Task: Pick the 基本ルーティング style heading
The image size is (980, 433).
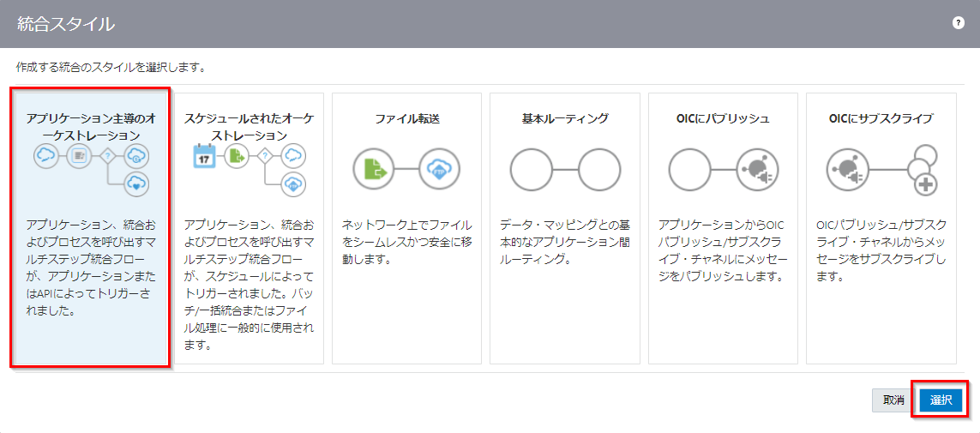Action: (x=565, y=118)
